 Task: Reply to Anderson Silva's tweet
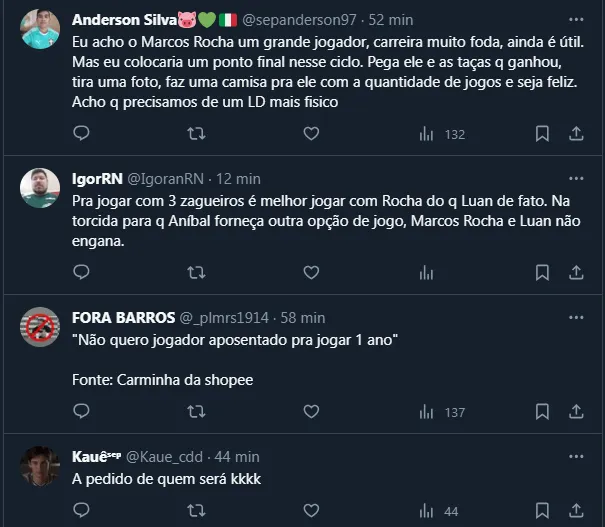(x=82, y=133)
